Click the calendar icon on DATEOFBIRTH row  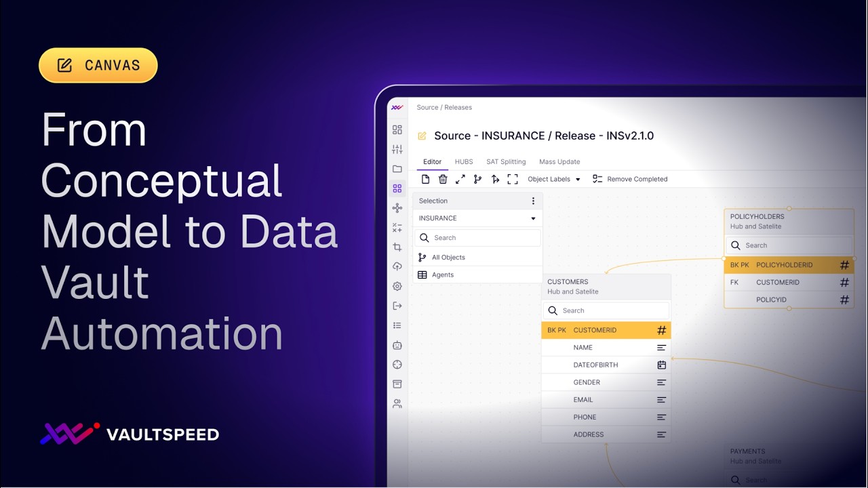[x=662, y=365]
